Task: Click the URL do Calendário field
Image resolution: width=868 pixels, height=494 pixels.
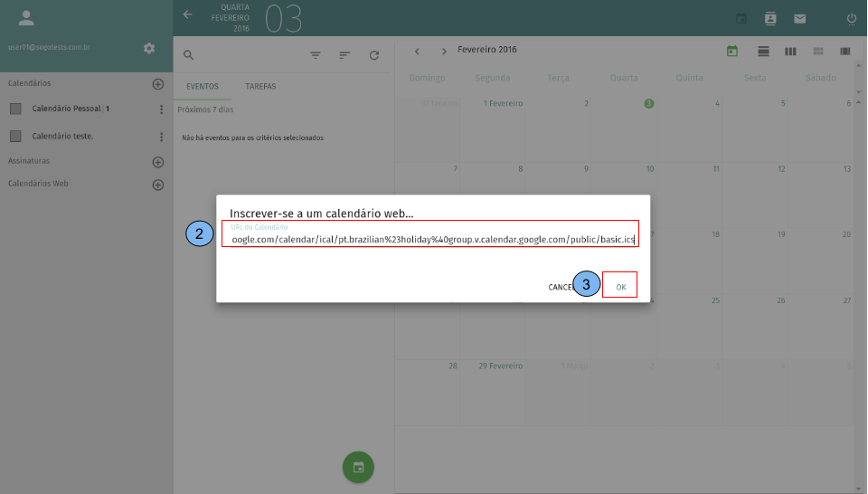Action: click(x=430, y=240)
